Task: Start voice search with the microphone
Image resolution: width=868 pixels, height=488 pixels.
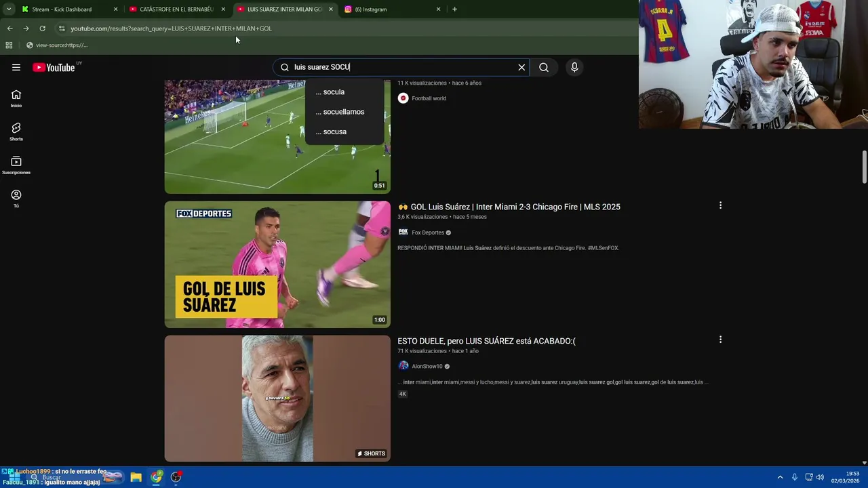Action: [574, 67]
